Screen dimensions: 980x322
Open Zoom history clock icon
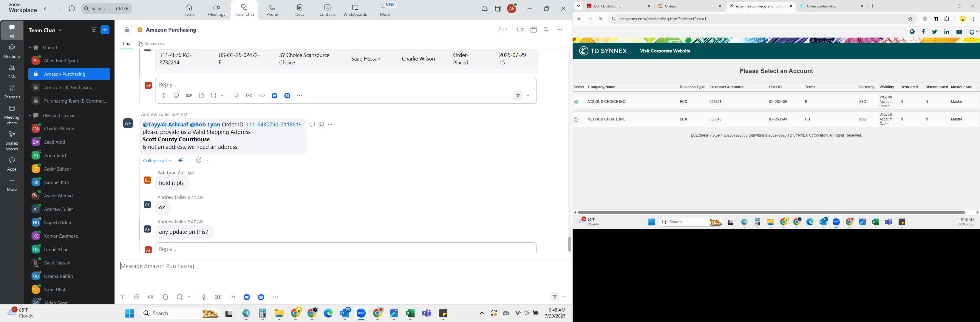point(72,8)
